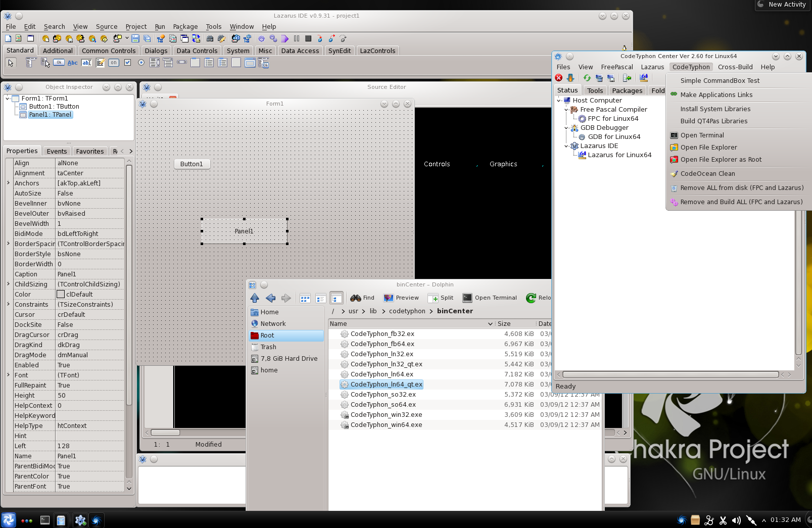Screen dimensions: 812x528
Task: Click the Name column header in Dolphin
Action: [x=412, y=323]
